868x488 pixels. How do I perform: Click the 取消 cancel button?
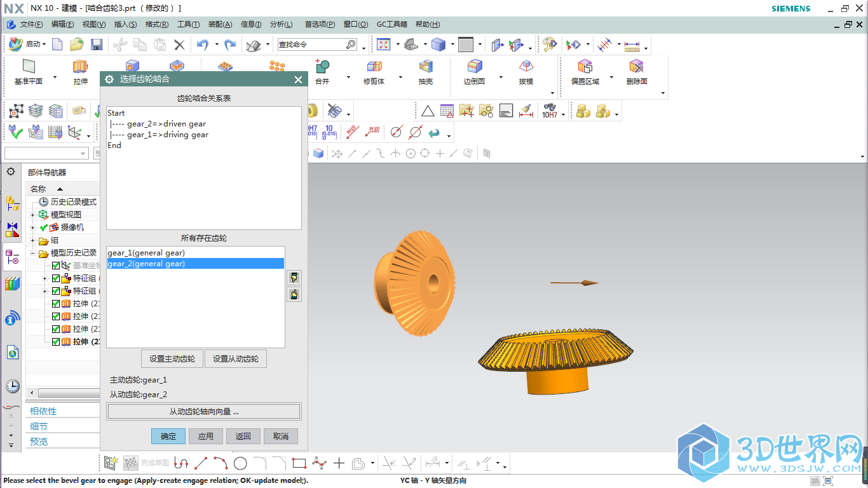pyautogui.click(x=281, y=437)
